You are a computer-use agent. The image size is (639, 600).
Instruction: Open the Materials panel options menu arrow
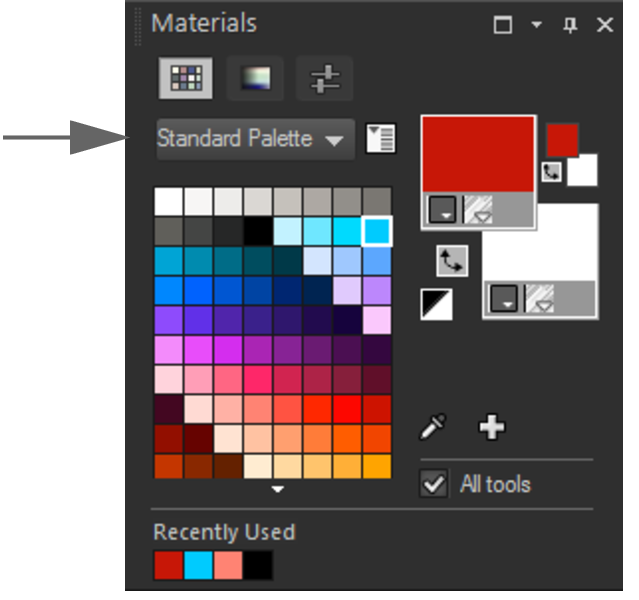click(537, 24)
